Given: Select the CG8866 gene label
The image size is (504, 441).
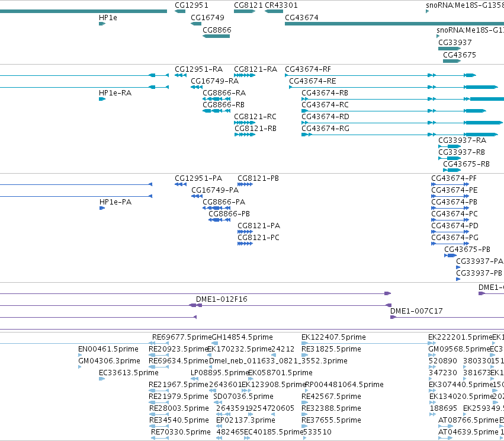Looking at the screenshot, I should click(217, 30).
